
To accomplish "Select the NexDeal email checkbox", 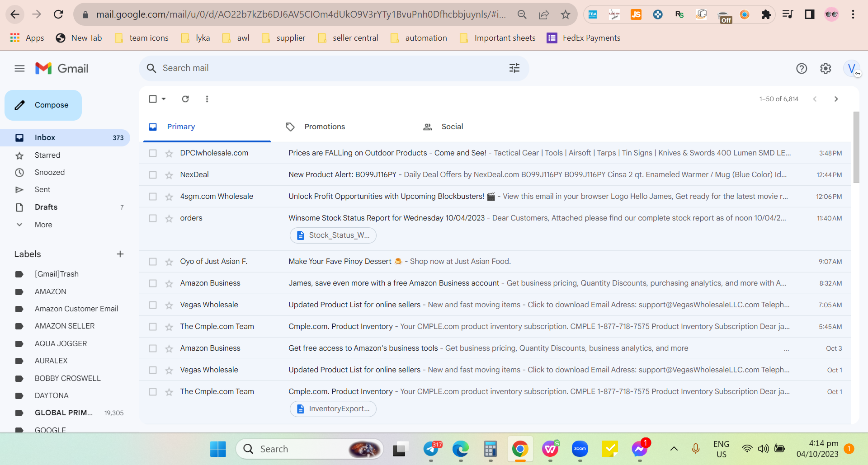I will click(x=153, y=175).
